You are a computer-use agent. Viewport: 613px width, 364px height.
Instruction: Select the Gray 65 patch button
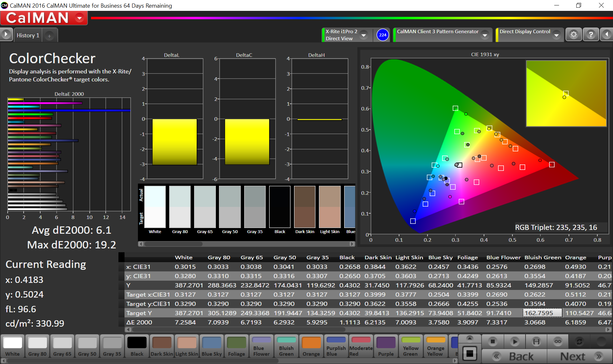(x=62, y=346)
